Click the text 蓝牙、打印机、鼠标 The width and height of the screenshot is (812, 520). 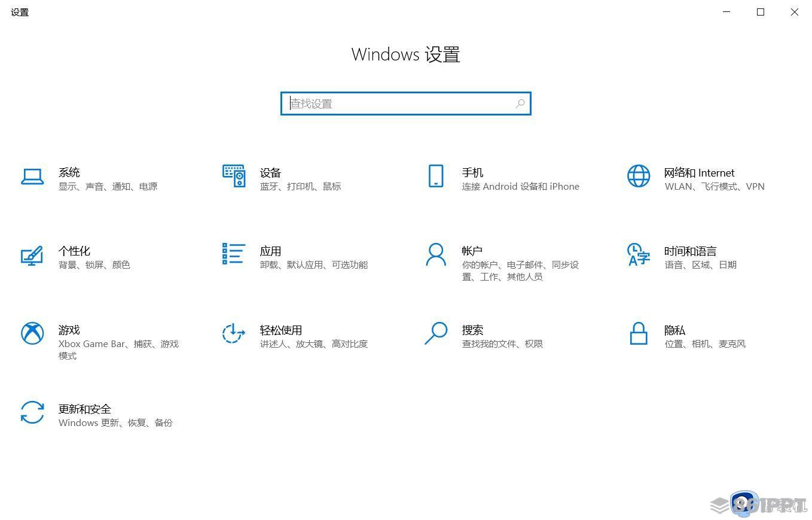point(301,186)
